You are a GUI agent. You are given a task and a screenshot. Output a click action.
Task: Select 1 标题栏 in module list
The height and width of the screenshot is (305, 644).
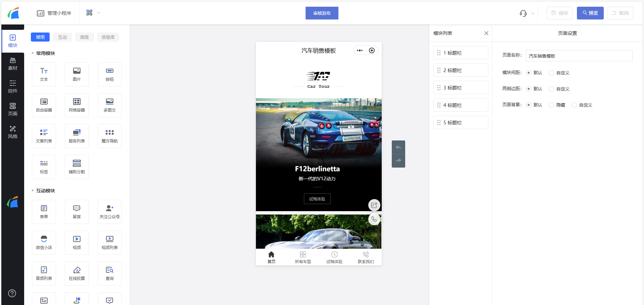461,53
